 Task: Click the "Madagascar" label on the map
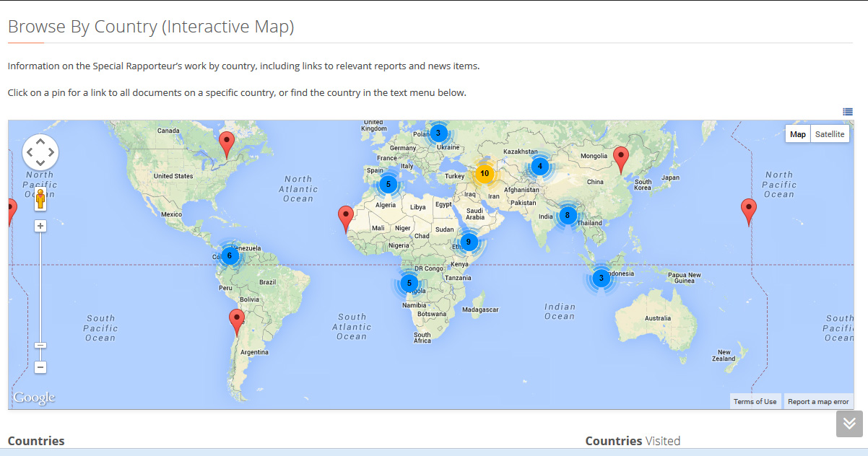pos(480,310)
